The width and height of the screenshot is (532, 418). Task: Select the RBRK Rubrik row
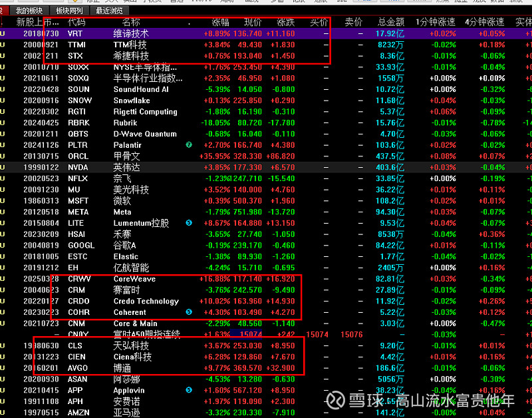tap(266, 122)
